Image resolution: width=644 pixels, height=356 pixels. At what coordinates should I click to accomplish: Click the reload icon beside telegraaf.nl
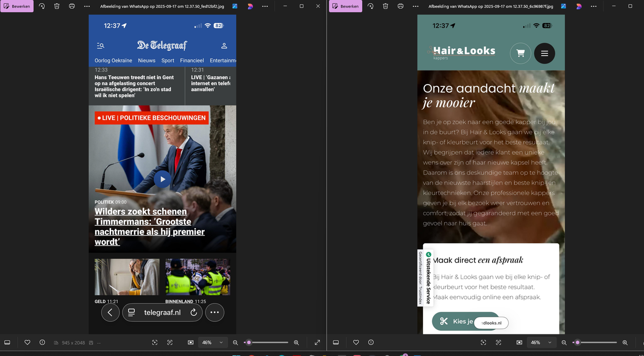point(193,312)
